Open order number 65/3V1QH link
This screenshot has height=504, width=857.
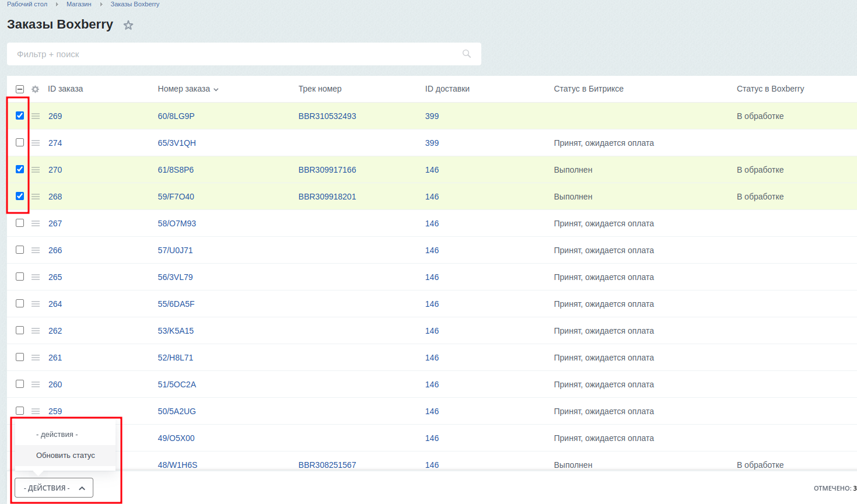(177, 143)
